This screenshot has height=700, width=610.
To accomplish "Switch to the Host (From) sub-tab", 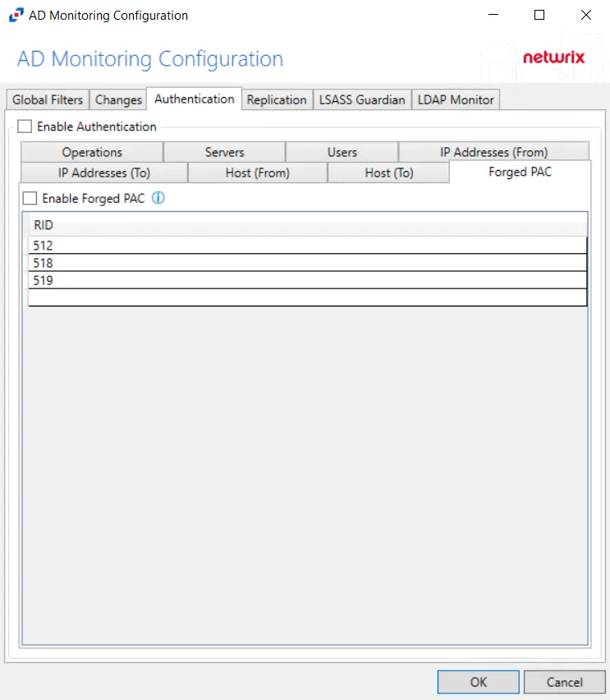I will point(258,173).
